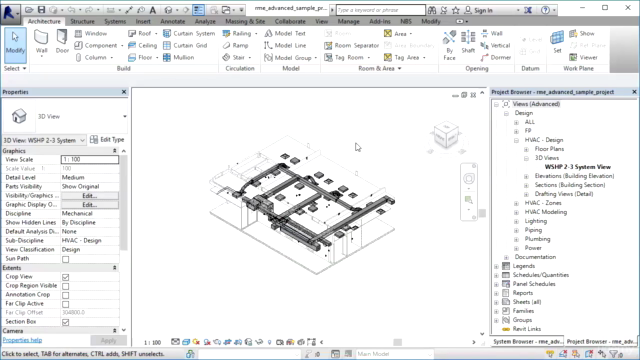Viewport: 640px width, 360px height.
Task: Select the Curtain Grid tool
Action: (185, 45)
